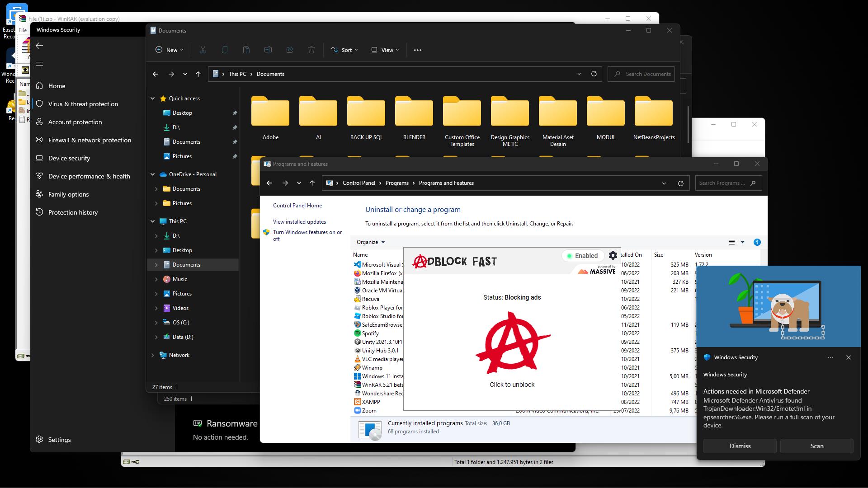This screenshot has width=868, height=488.
Task: Click the Delete trash icon in toolbar
Action: click(311, 50)
